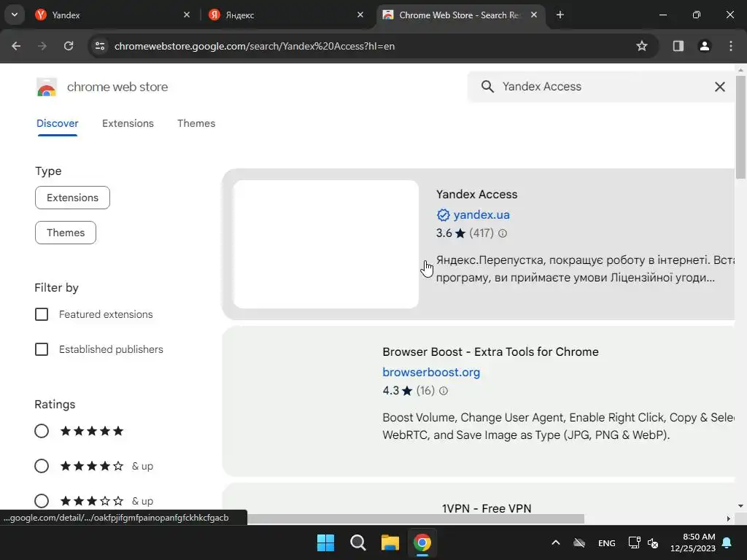Click the browser forward arrow
Viewport: 747px width, 560px height.
pyautogui.click(x=42, y=46)
